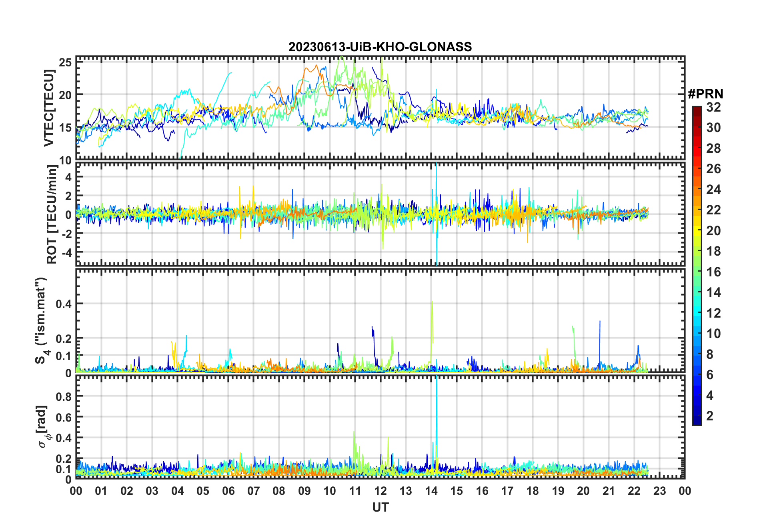Click sigma-phi axis tick label 0.8
The image size is (761, 532).
point(64,396)
